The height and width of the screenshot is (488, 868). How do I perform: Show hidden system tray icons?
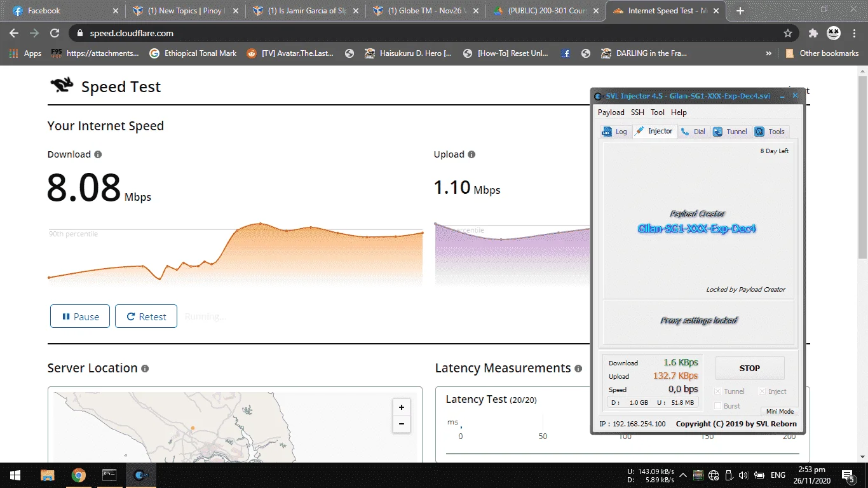(683, 475)
